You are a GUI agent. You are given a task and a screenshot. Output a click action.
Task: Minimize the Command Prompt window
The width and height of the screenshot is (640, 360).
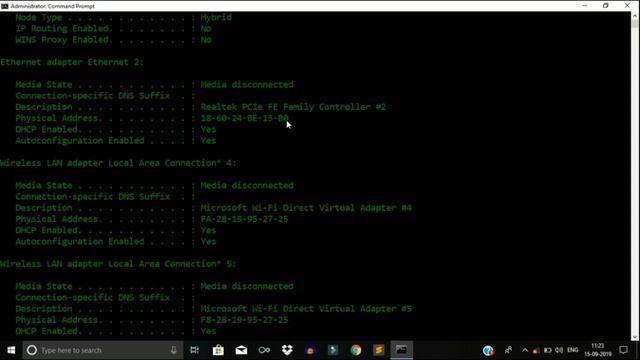584,6
